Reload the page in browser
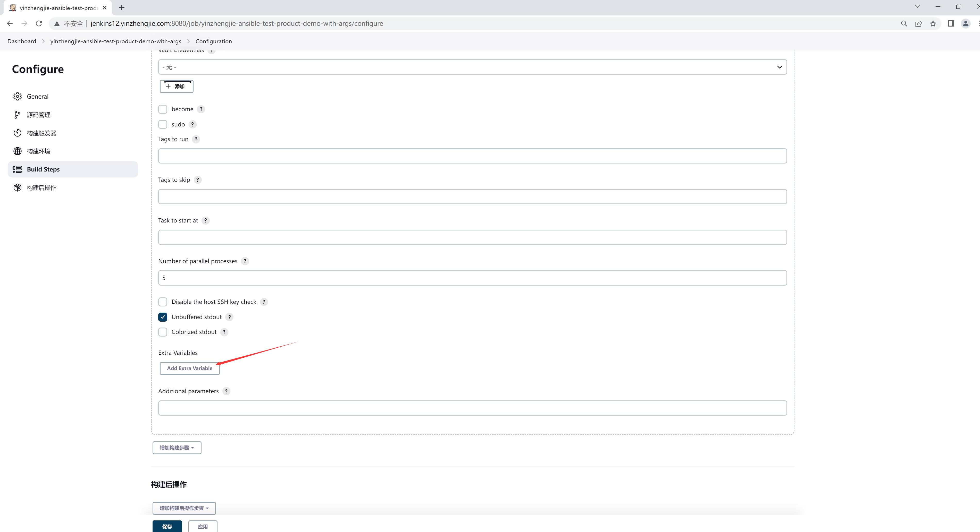This screenshot has height=532, width=980. tap(39, 24)
